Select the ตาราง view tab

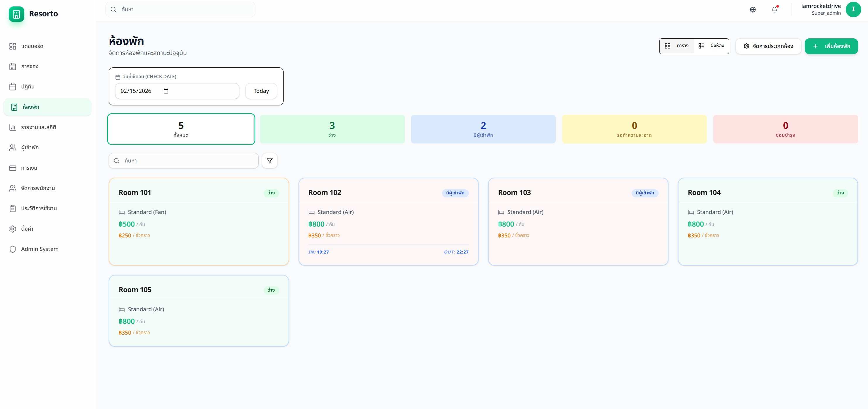(x=677, y=46)
